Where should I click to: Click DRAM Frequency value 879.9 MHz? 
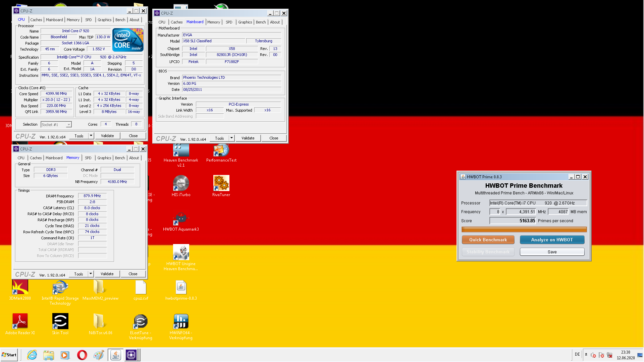[92, 196]
